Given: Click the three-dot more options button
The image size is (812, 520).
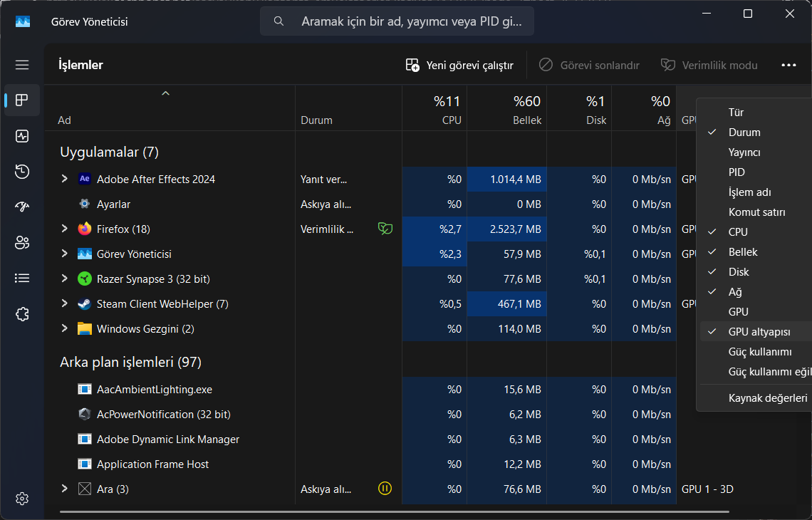Looking at the screenshot, I should [788, 66].
